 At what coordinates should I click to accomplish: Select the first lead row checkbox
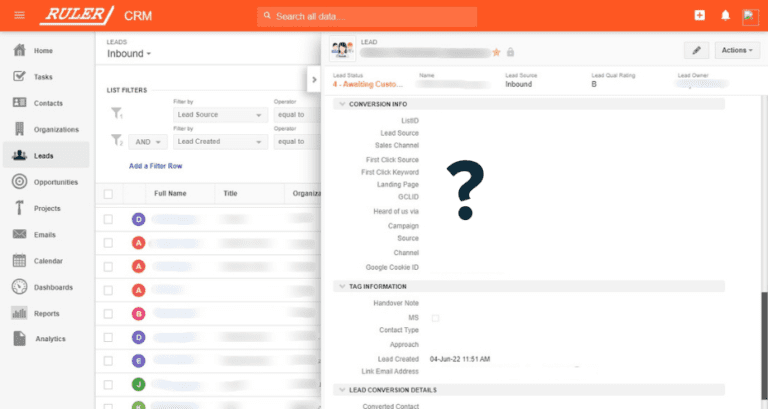pyautogui.click(x=108, y=219)
